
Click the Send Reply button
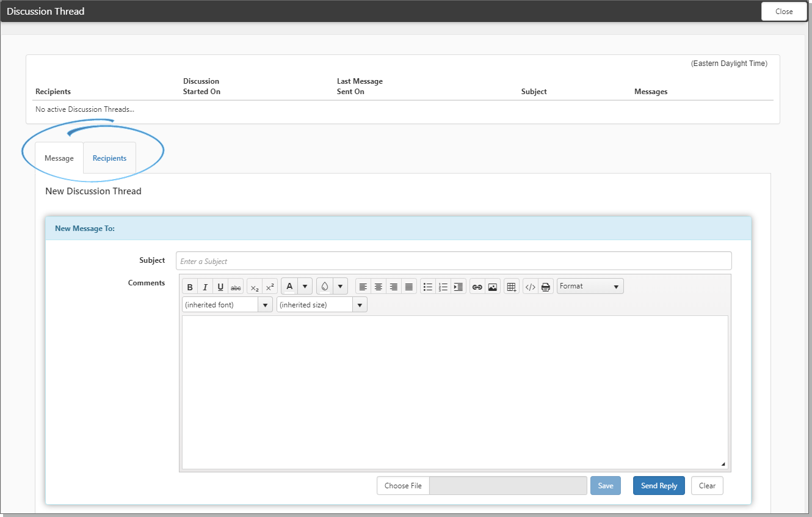[x=659, y=486]
